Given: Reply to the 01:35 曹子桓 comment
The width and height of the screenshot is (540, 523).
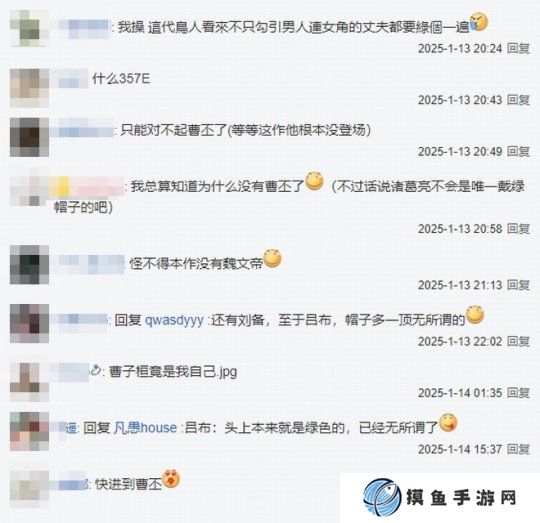Looking at the screenshot, I should click(518, 393).
